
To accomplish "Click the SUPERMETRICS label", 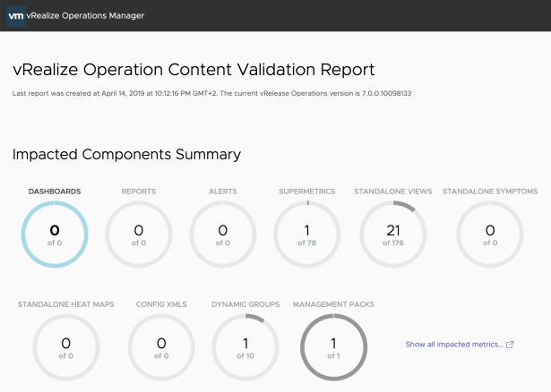I will (306, 192).
